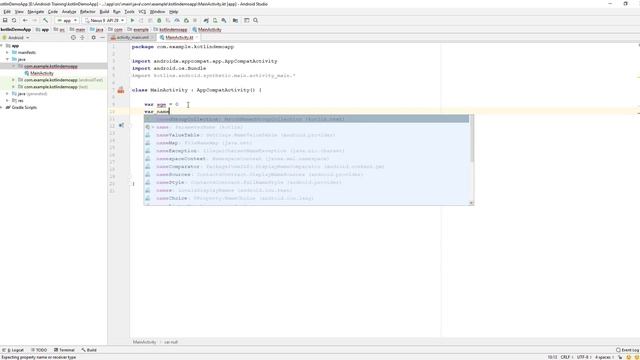Screen dimensions: 640x360
Task: Click the 'app' breadcrumb in navigation bar
Action: coord(43,29)
